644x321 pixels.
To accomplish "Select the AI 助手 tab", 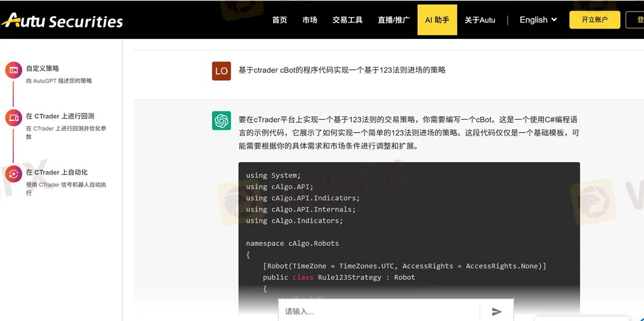I will point(437,20).
